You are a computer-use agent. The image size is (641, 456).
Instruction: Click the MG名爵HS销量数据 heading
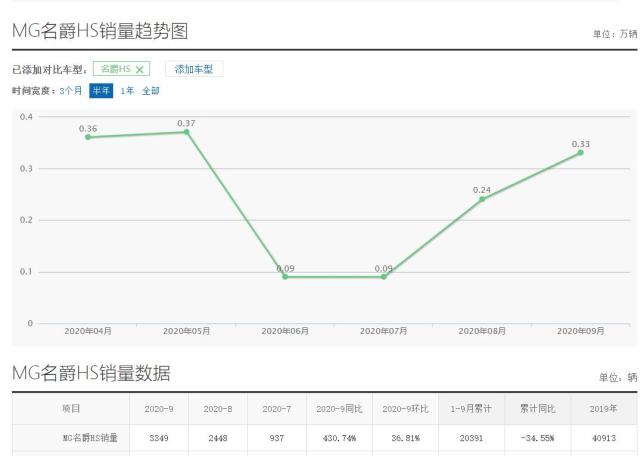[91, 373]
